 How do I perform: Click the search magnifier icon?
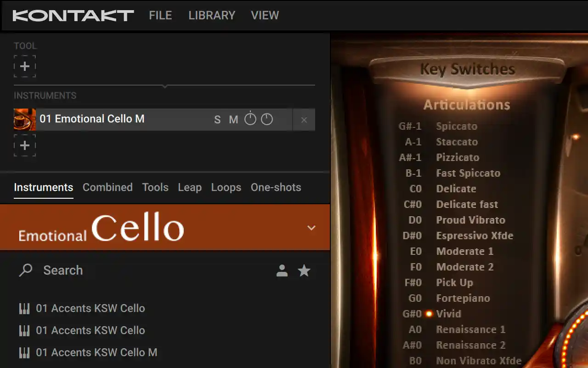(x=26, y=270)
